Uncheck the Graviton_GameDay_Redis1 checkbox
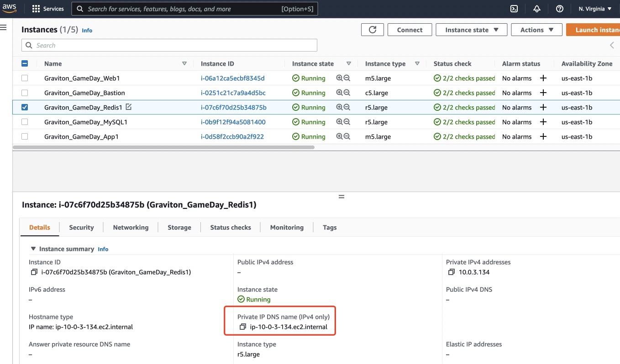This screenshot has height=364, width=620. coord(25,107)
